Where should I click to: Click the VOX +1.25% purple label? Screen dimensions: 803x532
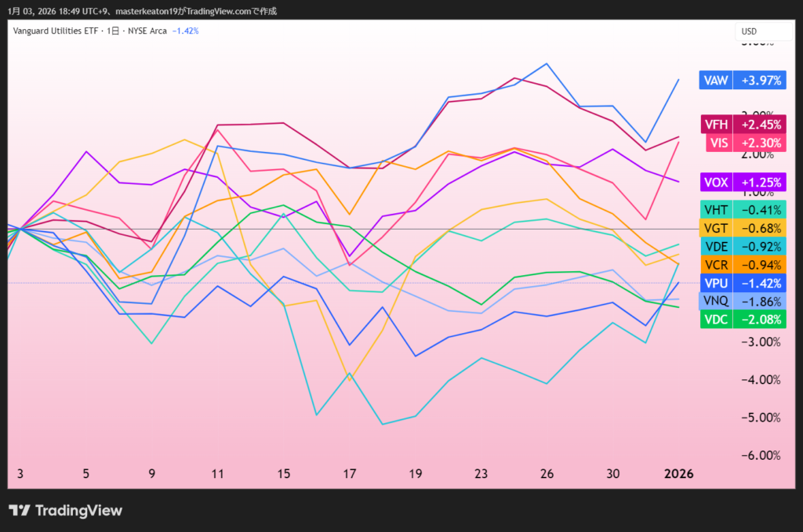point(743,182)
